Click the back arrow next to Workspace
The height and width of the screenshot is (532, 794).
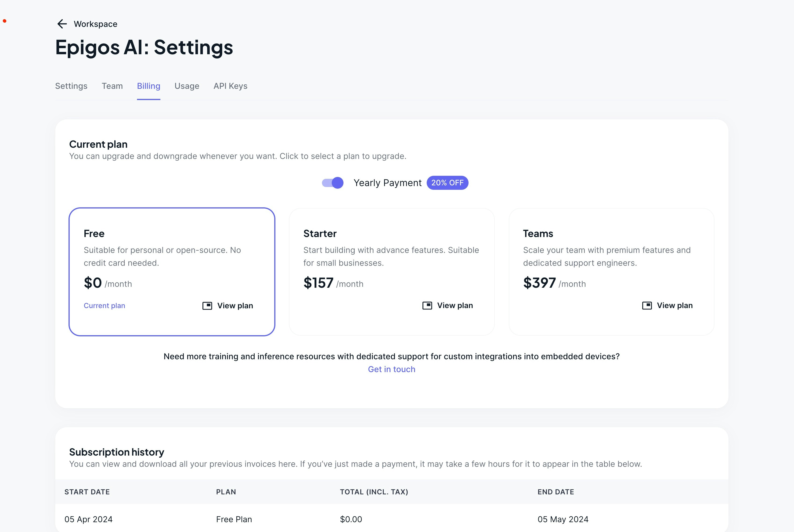point(62,24)
